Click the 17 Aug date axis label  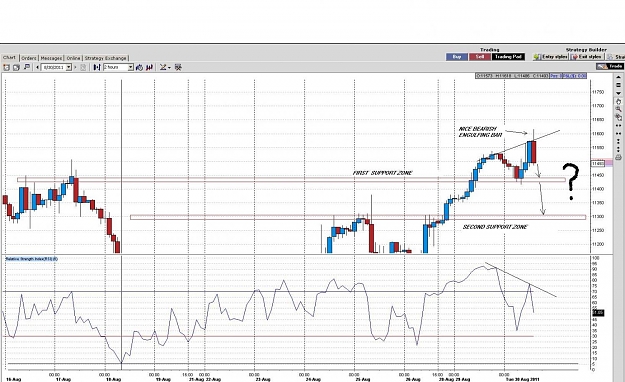[x=64, y=379]
